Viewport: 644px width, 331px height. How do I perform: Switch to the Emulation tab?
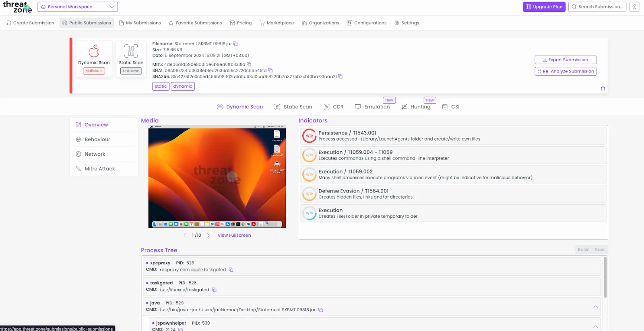[x=372, y=107]
